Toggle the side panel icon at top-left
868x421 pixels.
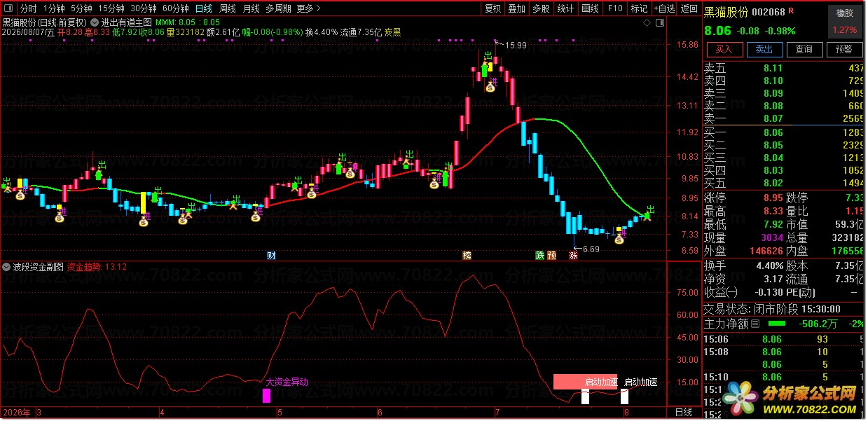point(8,8)
